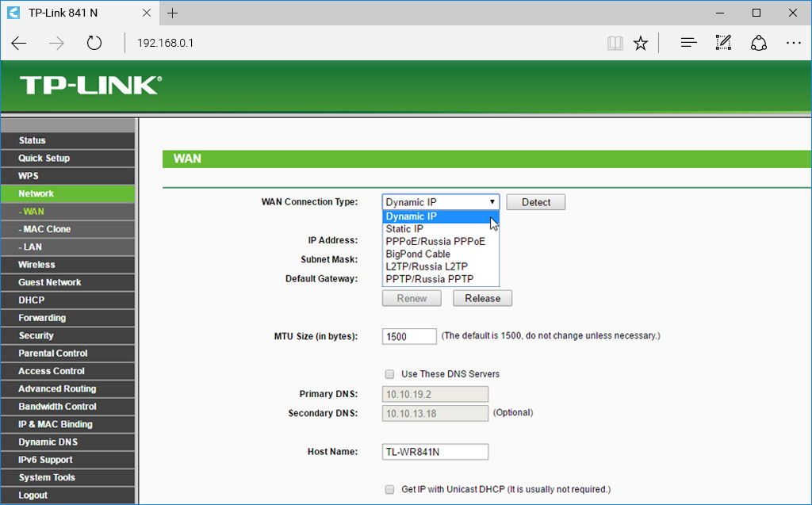
Task: Open Advanced Routing menu
Action: pos(68,388)
